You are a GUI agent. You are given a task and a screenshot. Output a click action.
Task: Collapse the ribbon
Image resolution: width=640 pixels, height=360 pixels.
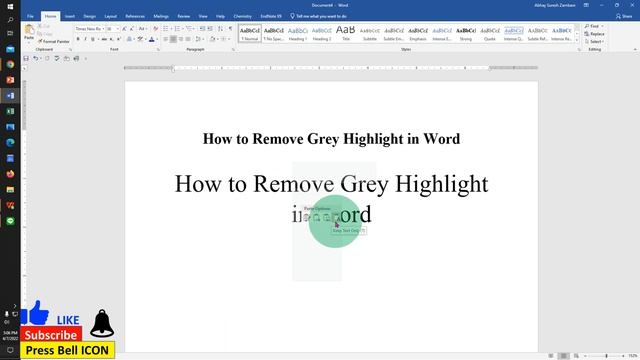(x=635, y=50)
